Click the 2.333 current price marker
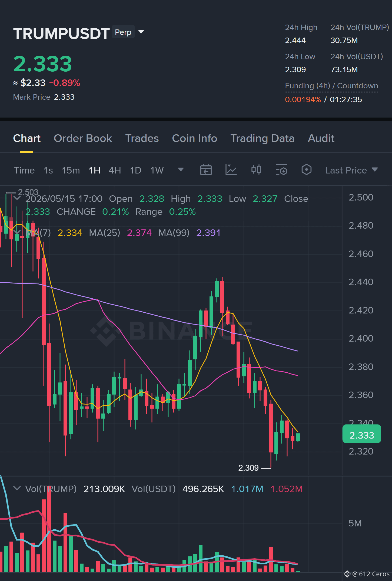Viewport: 392px width, 581px height. click(x=362, y=435)
